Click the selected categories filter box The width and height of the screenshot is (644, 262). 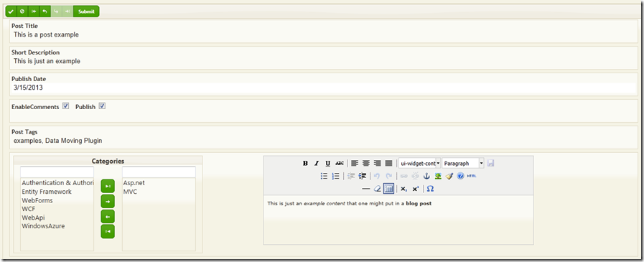click(159, 172)
